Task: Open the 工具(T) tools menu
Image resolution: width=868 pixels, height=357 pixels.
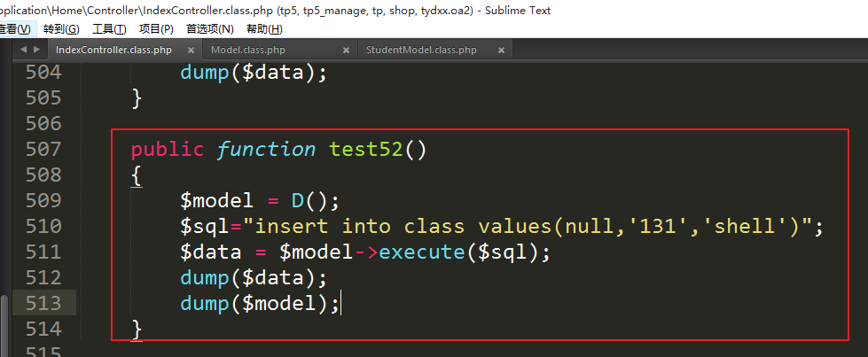Action: click(109, 29)
